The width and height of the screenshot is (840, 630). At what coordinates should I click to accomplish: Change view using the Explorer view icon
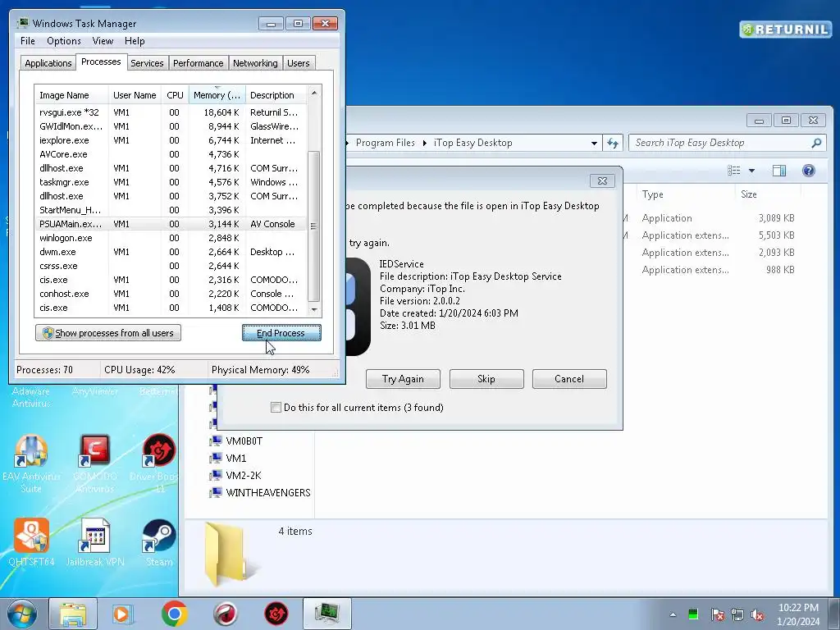point(734,171)
